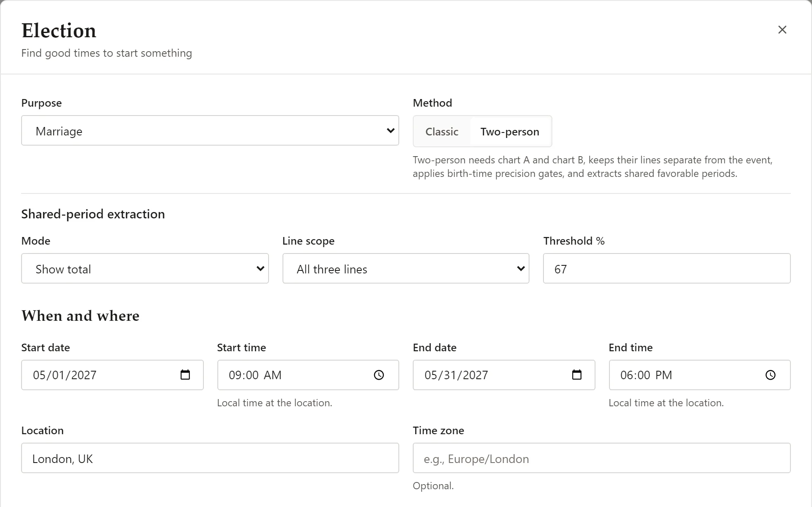Click the Start date field 05/01/2027
This screenshot has width=812, height=507.
pyautogui.click(x=112, y=375)
